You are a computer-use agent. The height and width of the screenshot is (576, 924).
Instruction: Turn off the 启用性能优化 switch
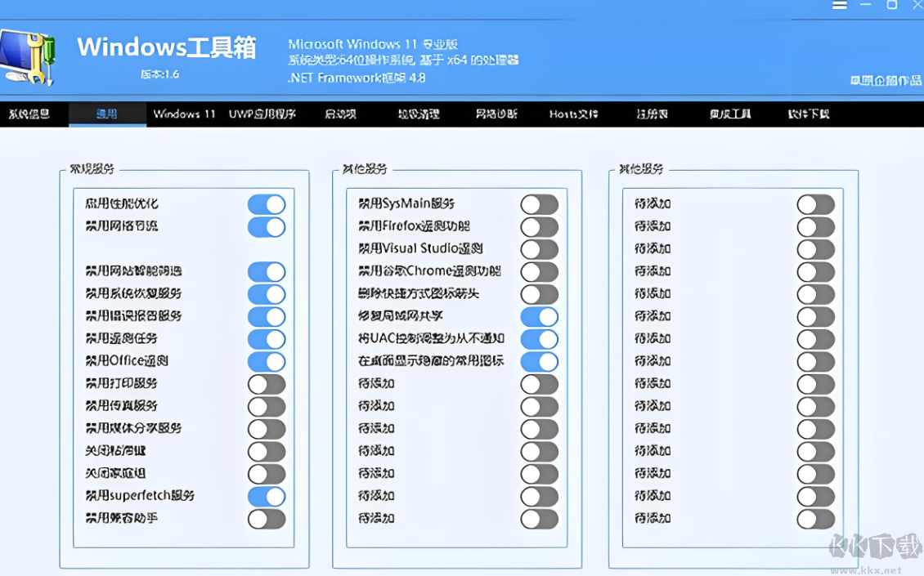coord(267,204)
